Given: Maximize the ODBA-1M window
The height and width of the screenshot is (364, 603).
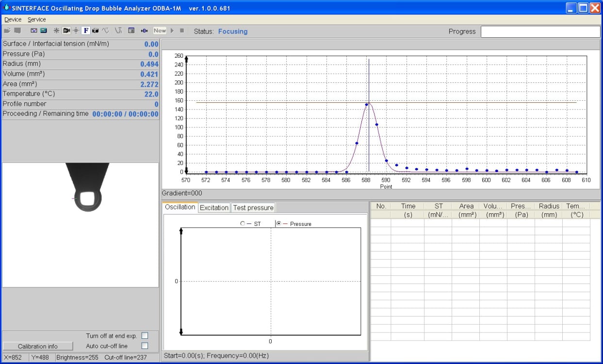Looking at the screenshot, I should coord(583,8).
